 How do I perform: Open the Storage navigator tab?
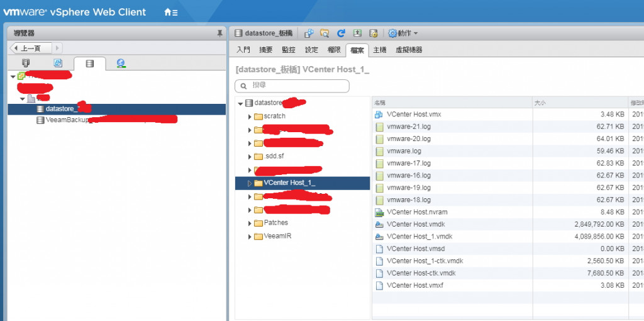point(89,64)
